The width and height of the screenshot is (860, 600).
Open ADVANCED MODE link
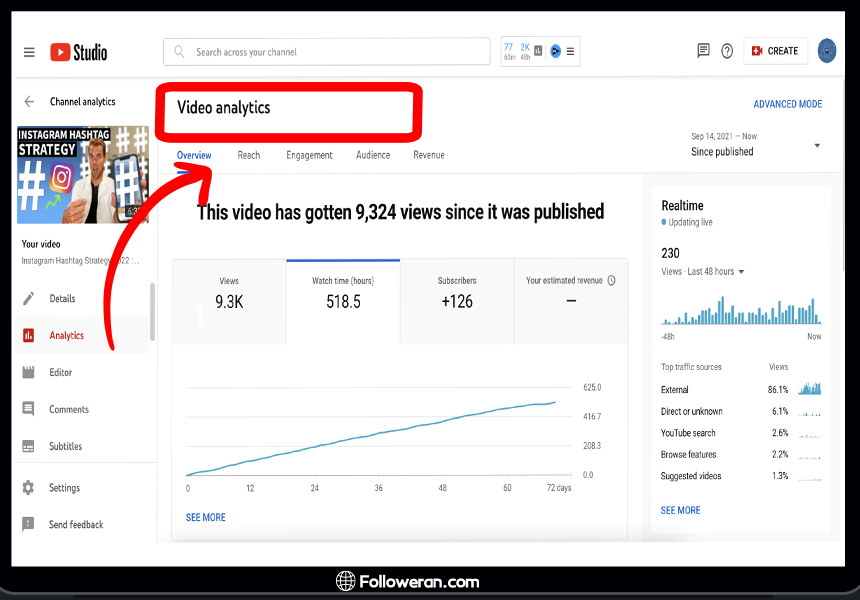787,105
